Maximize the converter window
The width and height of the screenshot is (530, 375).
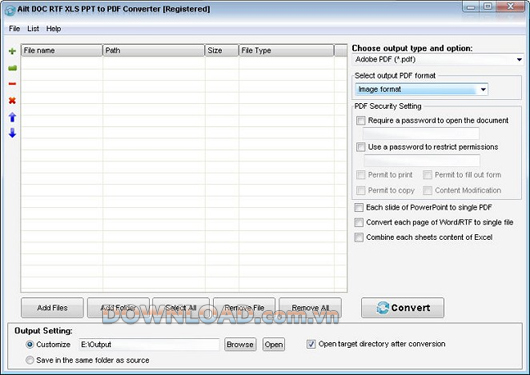488,6
